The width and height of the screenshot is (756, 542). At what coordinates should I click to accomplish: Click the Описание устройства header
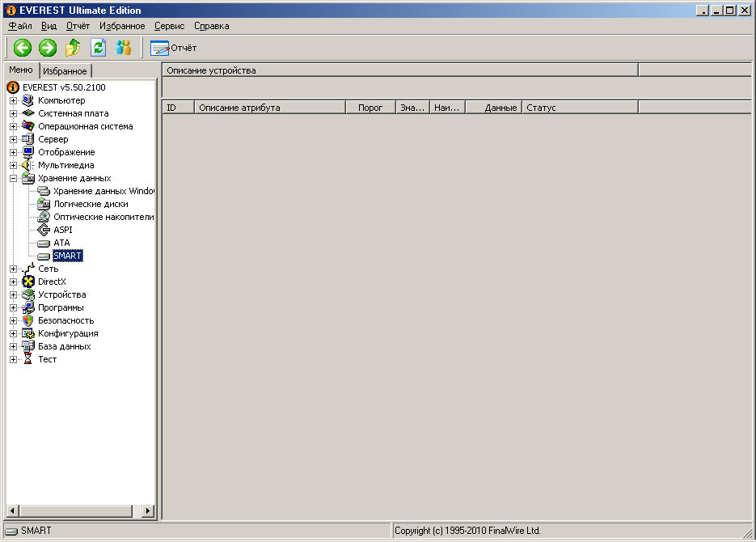(x=400, y=70)
